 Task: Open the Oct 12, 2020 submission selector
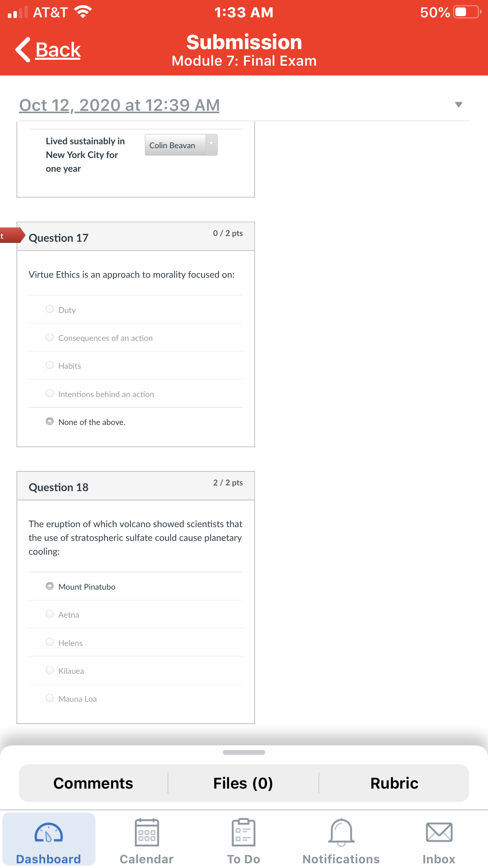[x=119, y=105]
